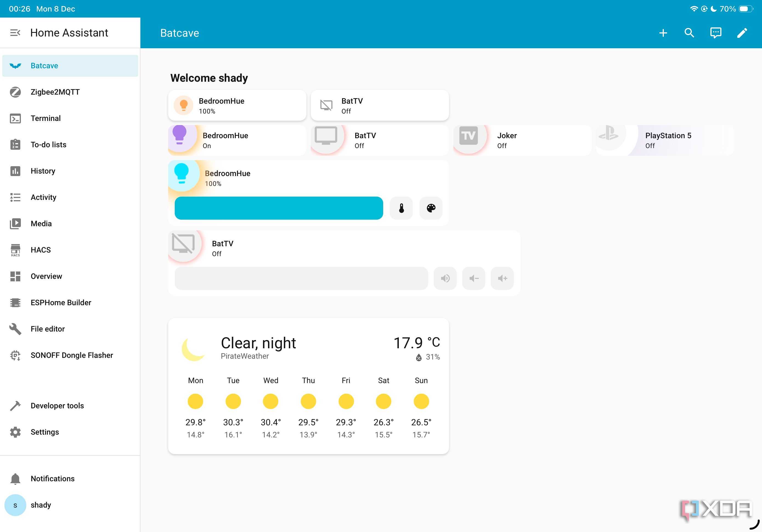Open SONOFF Dongle Flasher
Viewport: 762px width, 532px height.
click(x=70, y=355)
